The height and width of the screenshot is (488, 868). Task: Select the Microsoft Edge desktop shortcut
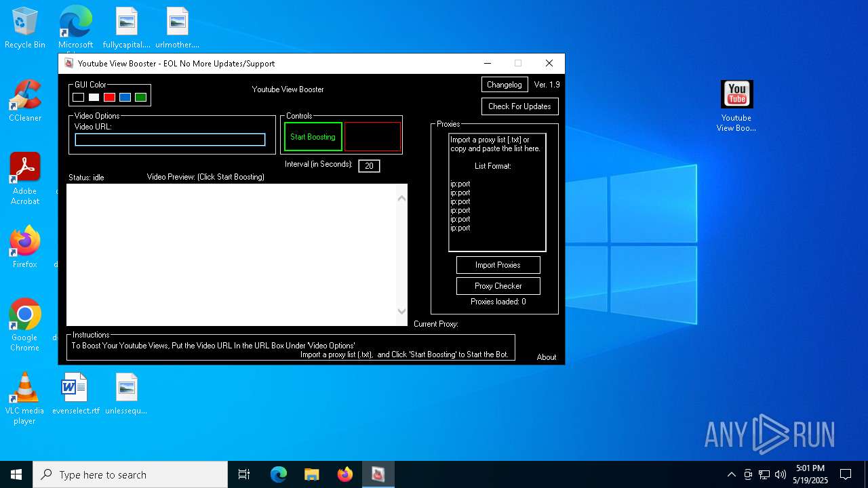[76, 28]
